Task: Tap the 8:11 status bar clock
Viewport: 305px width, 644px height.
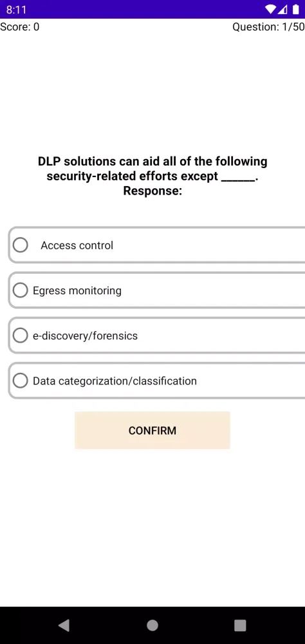Action: click(17, 9)
